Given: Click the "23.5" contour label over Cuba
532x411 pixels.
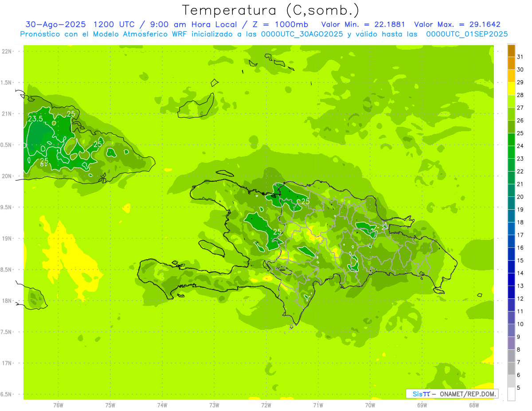Looking at the screenshot, I should pos(35,119).
